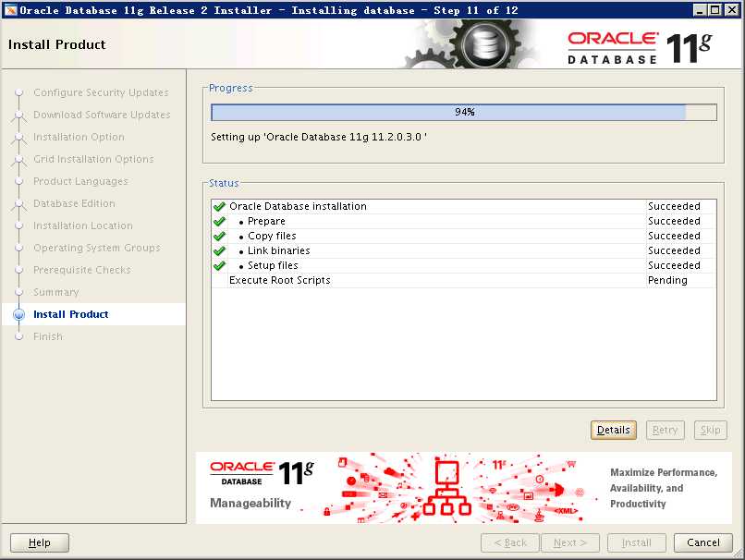Select Summary step in sidebar
This screenshot has height=560, width=745.
56,292
